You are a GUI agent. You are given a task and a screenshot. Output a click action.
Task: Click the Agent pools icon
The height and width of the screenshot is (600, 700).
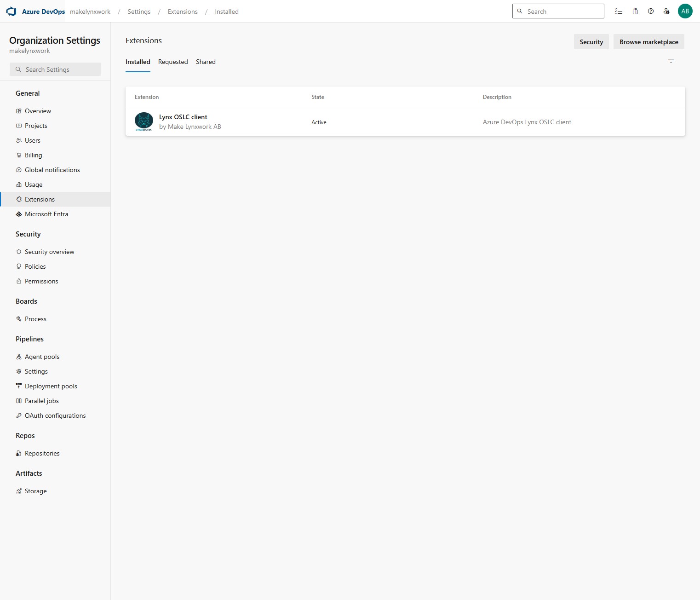click(19, 357)
